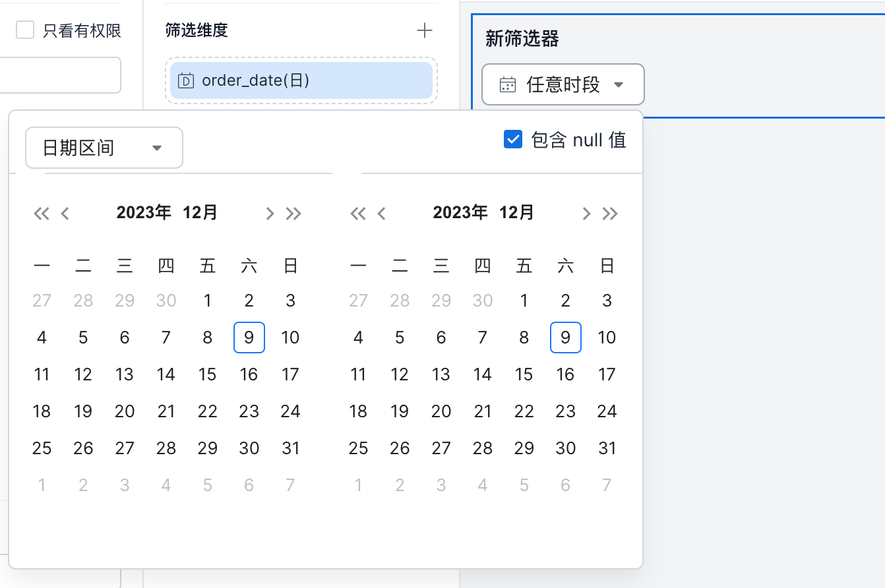This screenshot has height=588, width=885.
Task: Go to previous year in left calendar
Action: (42, 214)
